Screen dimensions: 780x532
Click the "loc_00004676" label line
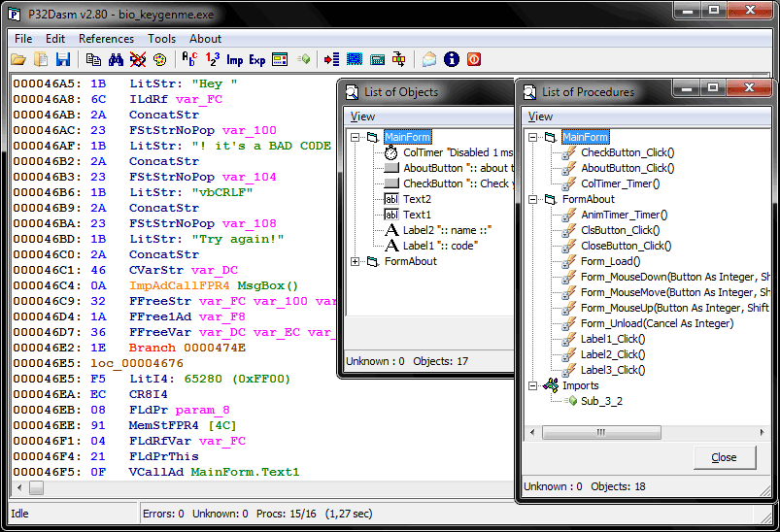point(137,363)
